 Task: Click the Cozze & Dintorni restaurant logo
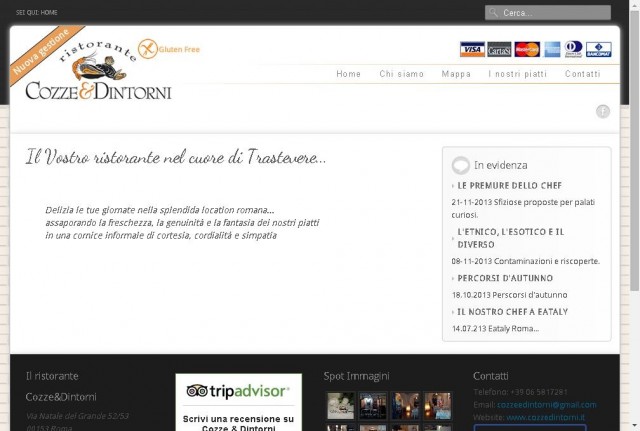98,71
